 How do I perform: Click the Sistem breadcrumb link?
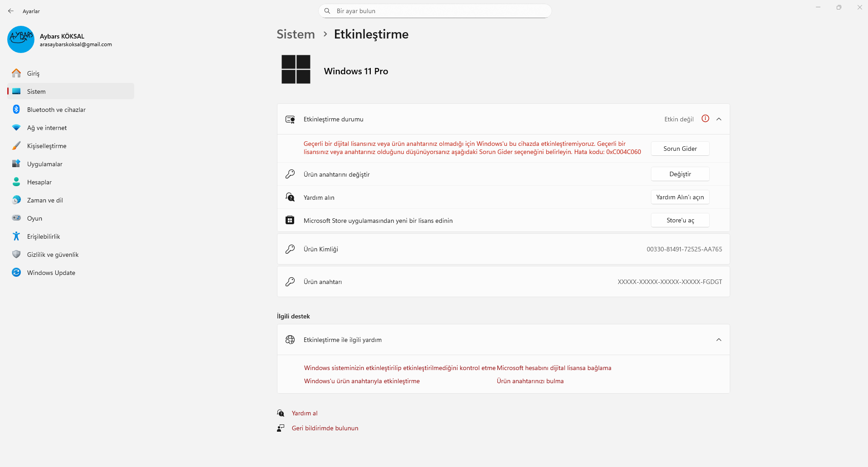click(296, 34)
